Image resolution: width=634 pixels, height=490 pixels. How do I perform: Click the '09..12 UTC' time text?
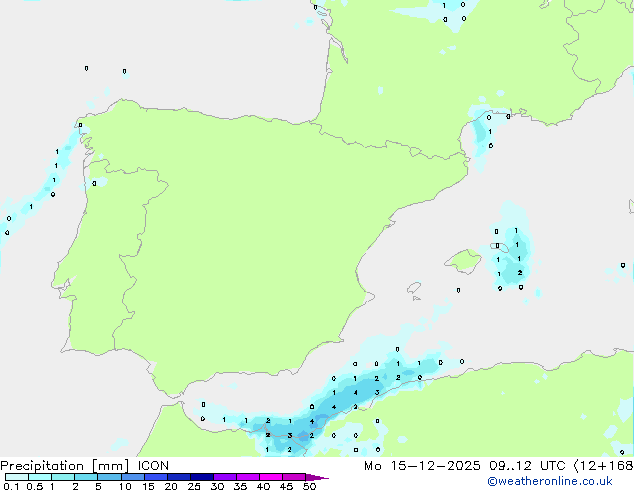[527, 466]
